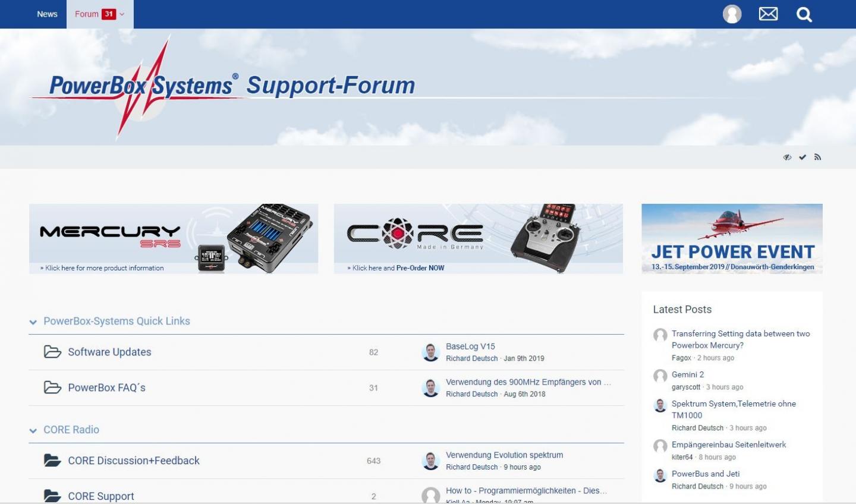The width and height of the screenshot is (856, 504).
Task: Click the PowerBox-Systems Quick Links heading
Action: (x=117, y=321)
